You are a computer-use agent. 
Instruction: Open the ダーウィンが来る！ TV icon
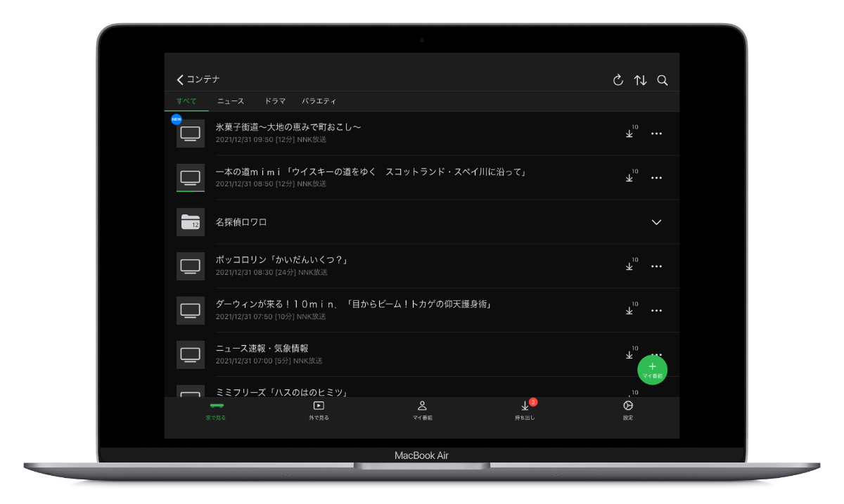(x=191, y=311)
